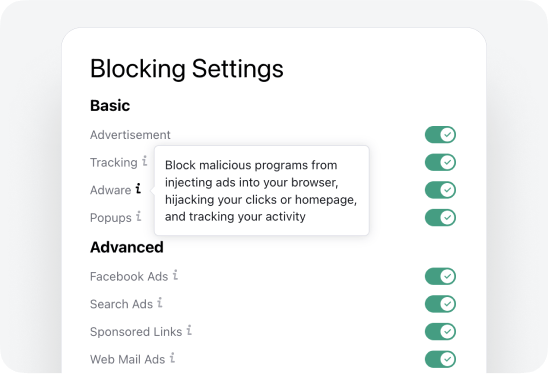548x374 pixels.
Task: Click the Web Mail Ads info icon
Action: (x=172, y=358)
